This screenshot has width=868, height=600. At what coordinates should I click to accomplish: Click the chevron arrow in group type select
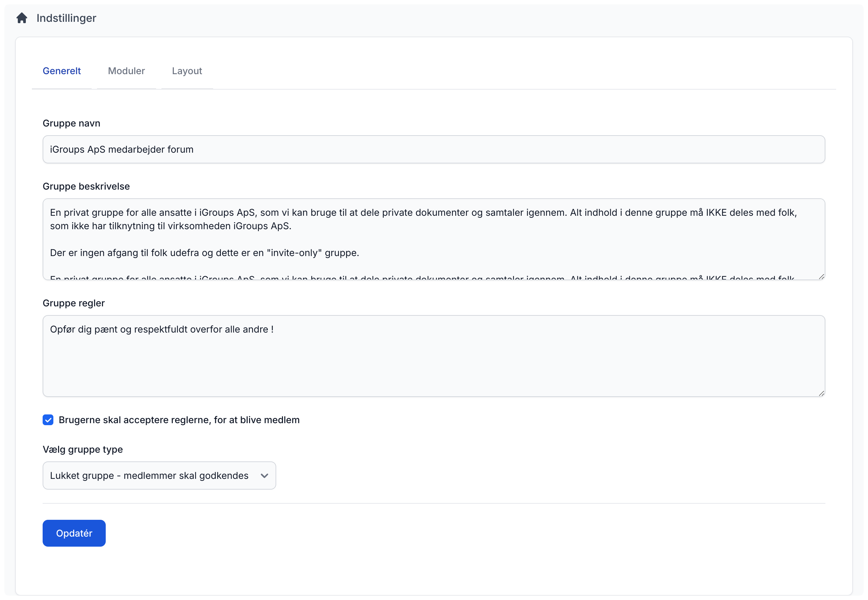[264, 476]
